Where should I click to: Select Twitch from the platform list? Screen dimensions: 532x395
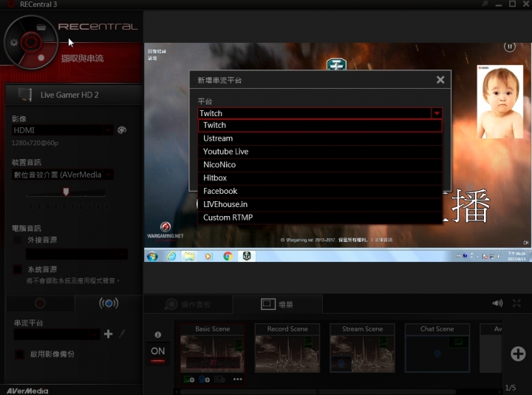pos(320,125)
